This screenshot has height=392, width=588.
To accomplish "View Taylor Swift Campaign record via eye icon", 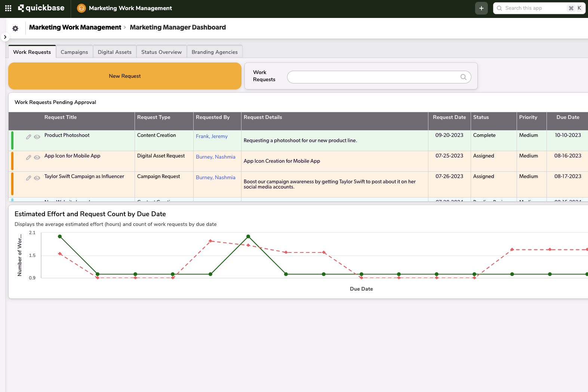I will (37, 178).
